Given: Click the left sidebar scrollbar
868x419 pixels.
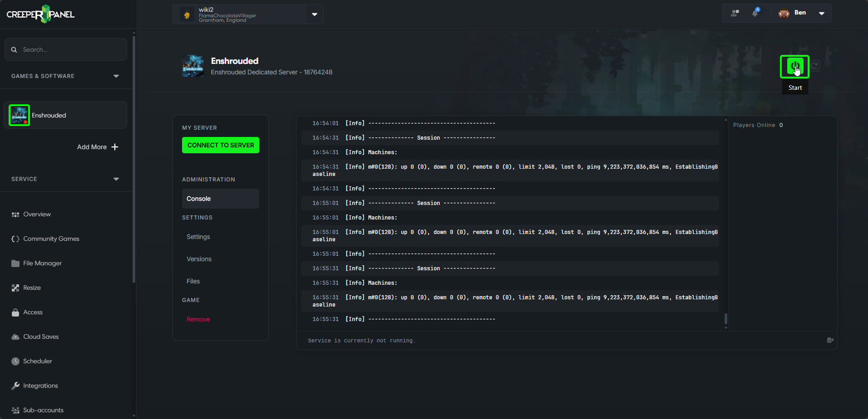Looking at the screenshot, I should (x=133, y=159).
